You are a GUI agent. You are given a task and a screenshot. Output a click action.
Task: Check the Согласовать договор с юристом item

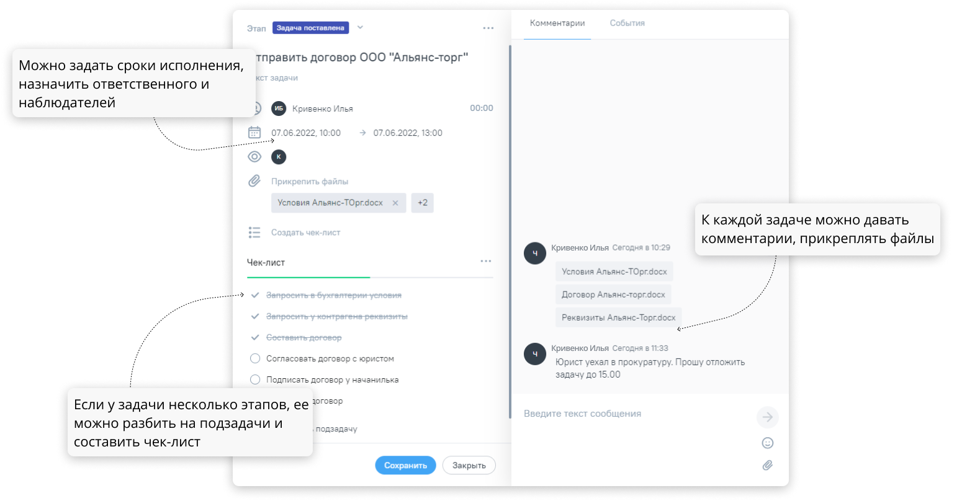pos(255,358)
